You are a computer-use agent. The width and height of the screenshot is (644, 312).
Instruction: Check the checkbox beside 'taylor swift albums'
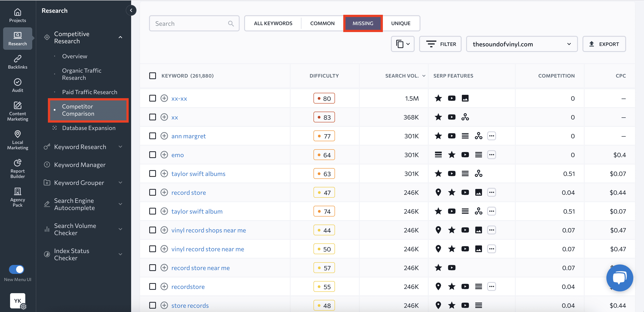[153, 173]
